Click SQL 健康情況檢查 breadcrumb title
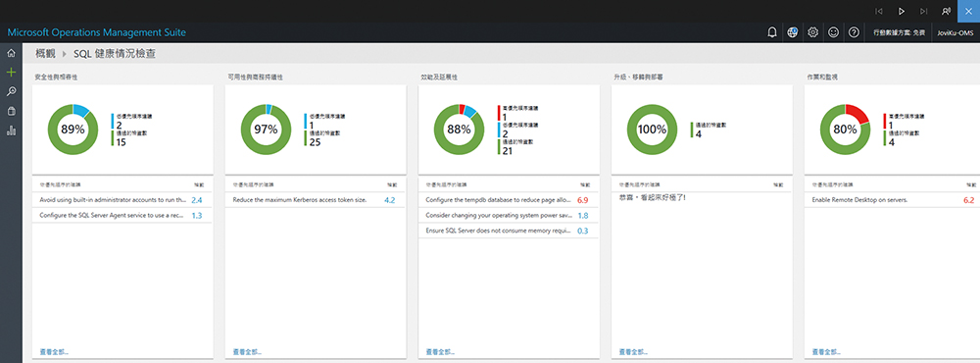This screenshot has width=980, height=363. (115, 54)
